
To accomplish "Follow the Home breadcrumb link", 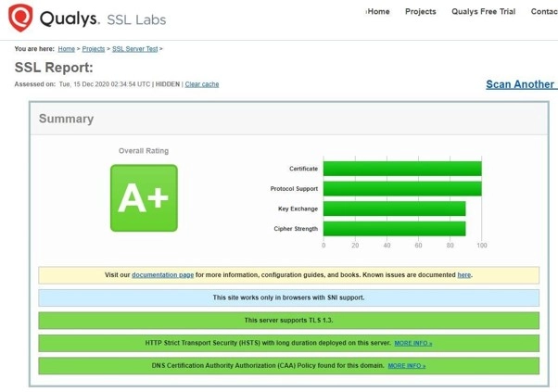I will tap(66, 49).
